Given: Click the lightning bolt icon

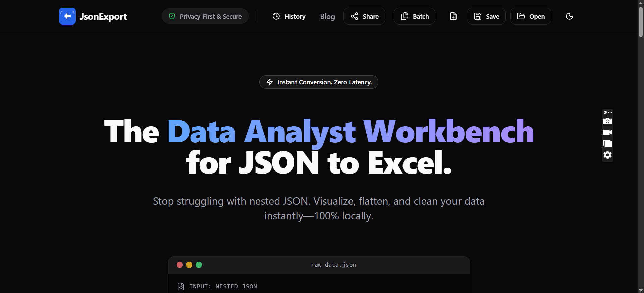Looking at the screenshot, I should [x=270, y=82].
